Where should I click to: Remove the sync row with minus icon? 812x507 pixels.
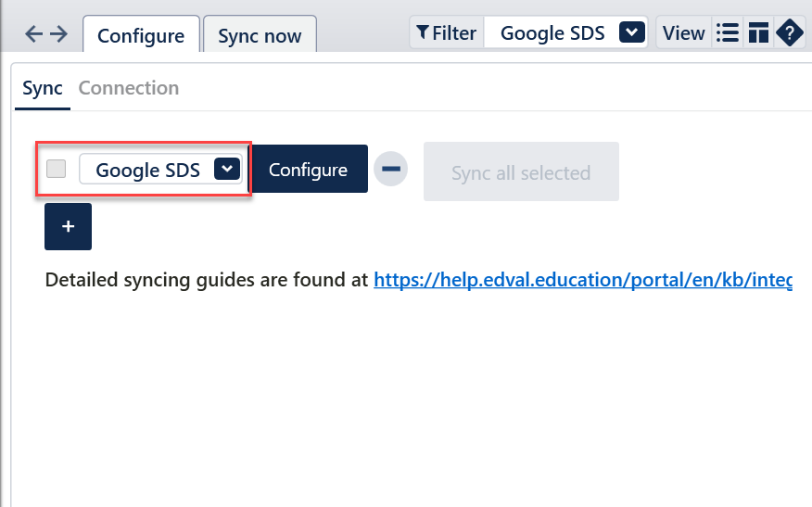click(390, 170)
